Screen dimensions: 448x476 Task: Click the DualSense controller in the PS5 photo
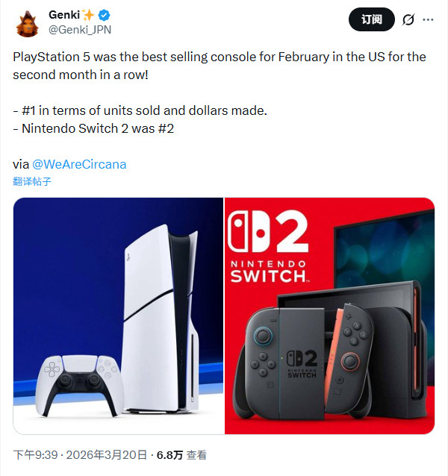[x=80, y=385]
